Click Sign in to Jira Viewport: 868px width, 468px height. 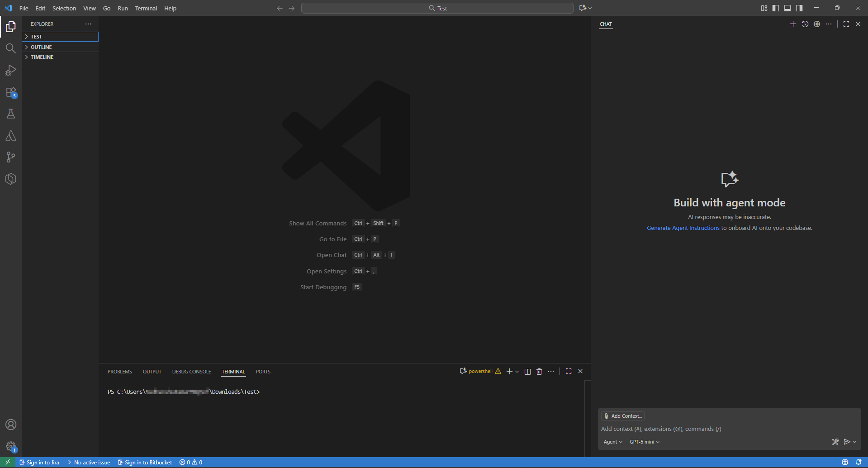(39, 462)
